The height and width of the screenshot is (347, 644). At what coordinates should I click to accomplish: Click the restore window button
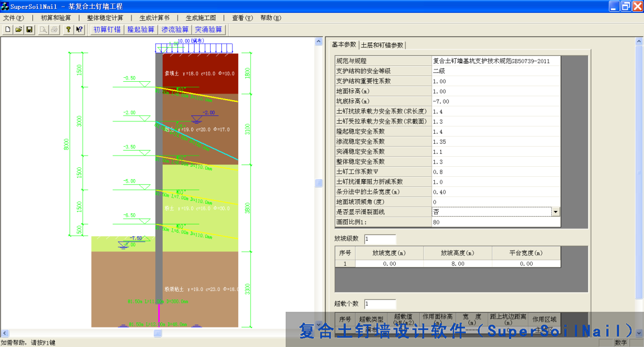[626, 6]
